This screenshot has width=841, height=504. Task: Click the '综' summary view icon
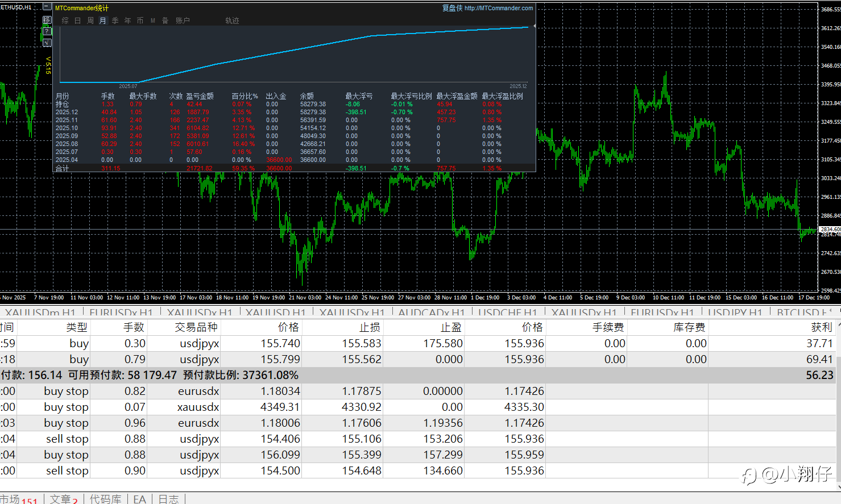click(65, 20)
